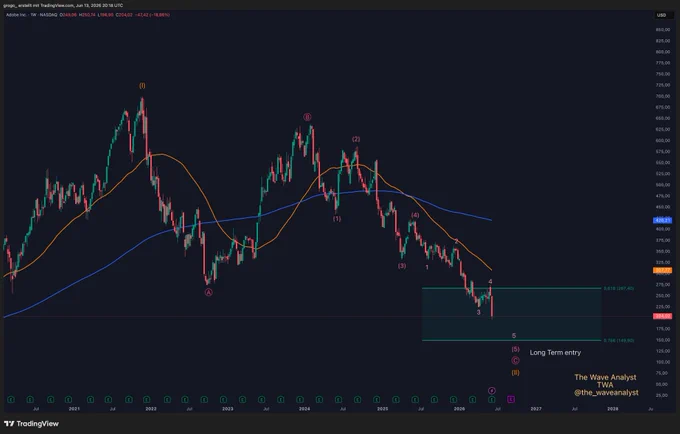Click the Adobe Inc. symbol title
The image size is (680, 434).
(x=16, y=15)
